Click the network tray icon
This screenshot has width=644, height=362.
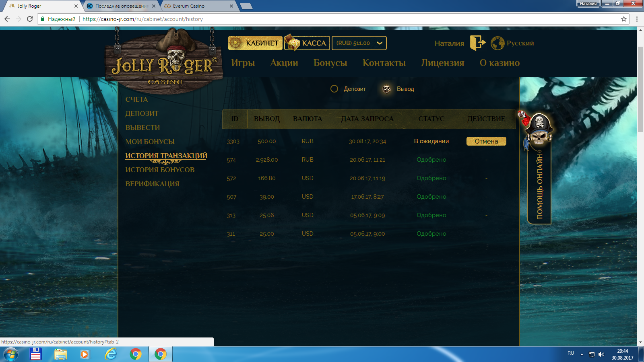pyautogui.click(x=591, y=354)
